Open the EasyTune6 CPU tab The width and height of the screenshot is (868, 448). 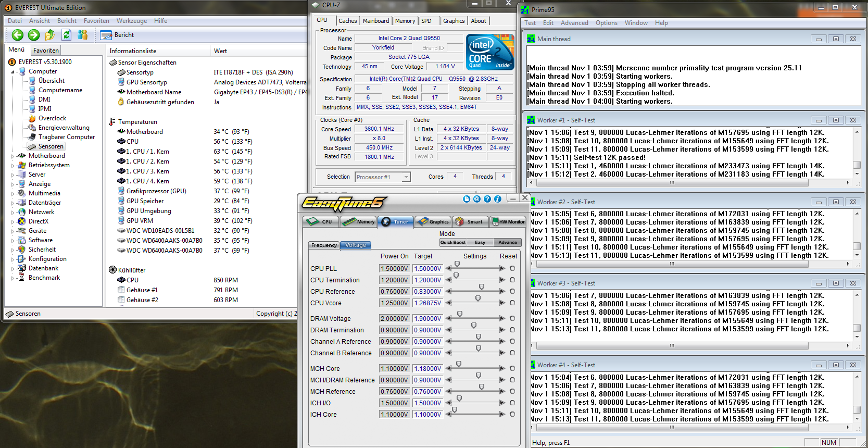(321, 221)
